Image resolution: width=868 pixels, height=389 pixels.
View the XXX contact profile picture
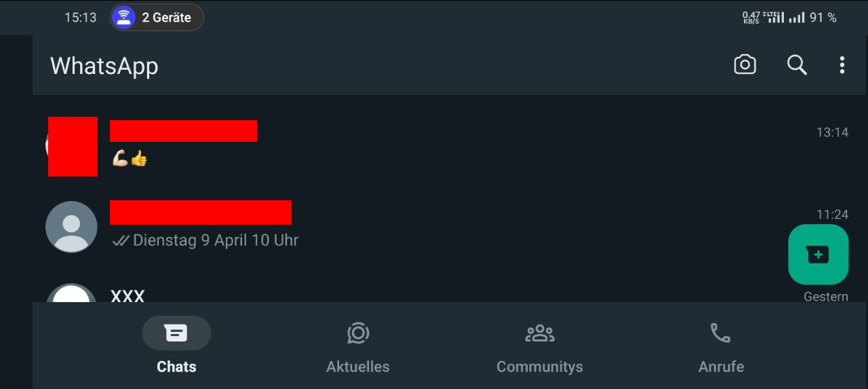tap(71, 293)
